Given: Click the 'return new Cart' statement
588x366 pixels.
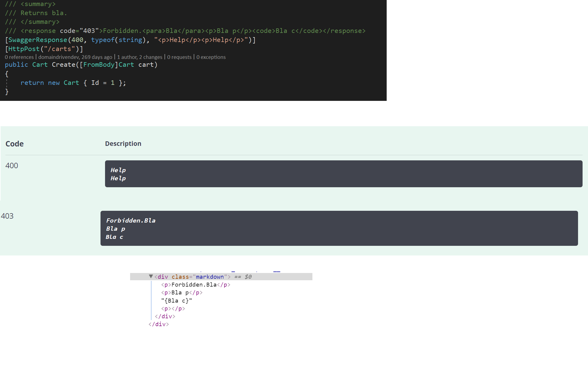Looking at the screenshot, I should (x=73, y=83).
